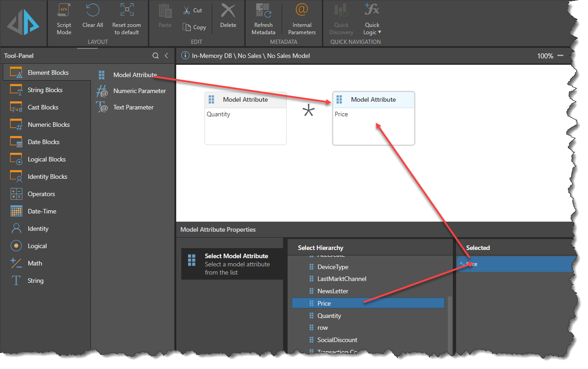The width and height of the screenshot is (588, 369).
Task: Select the Quantity Model Attribute block on canvas
Action: pos(246,118)
